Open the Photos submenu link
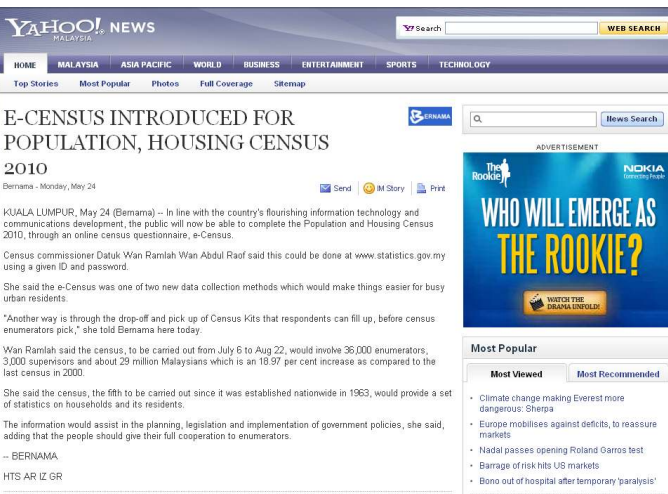 coord(165,84)
